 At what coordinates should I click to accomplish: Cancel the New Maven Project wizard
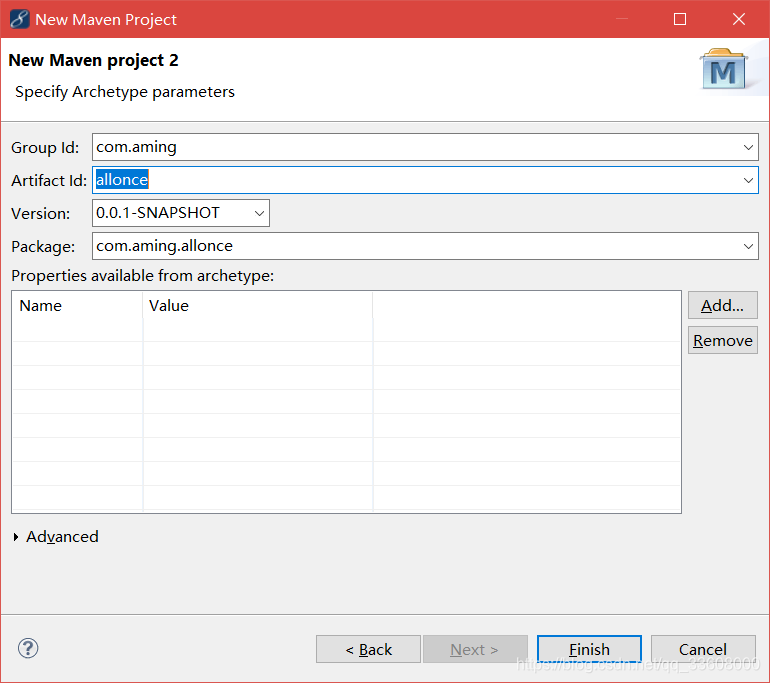click(703, 649)
